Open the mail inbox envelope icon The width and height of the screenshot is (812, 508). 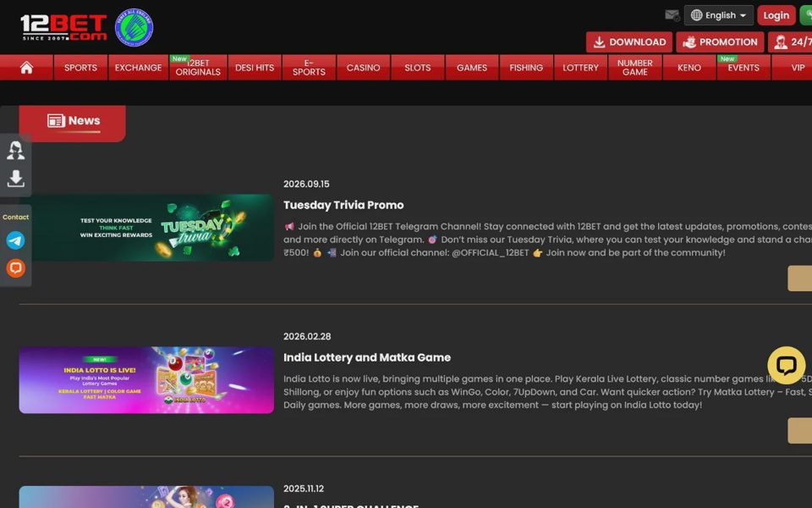pos(672,15)
